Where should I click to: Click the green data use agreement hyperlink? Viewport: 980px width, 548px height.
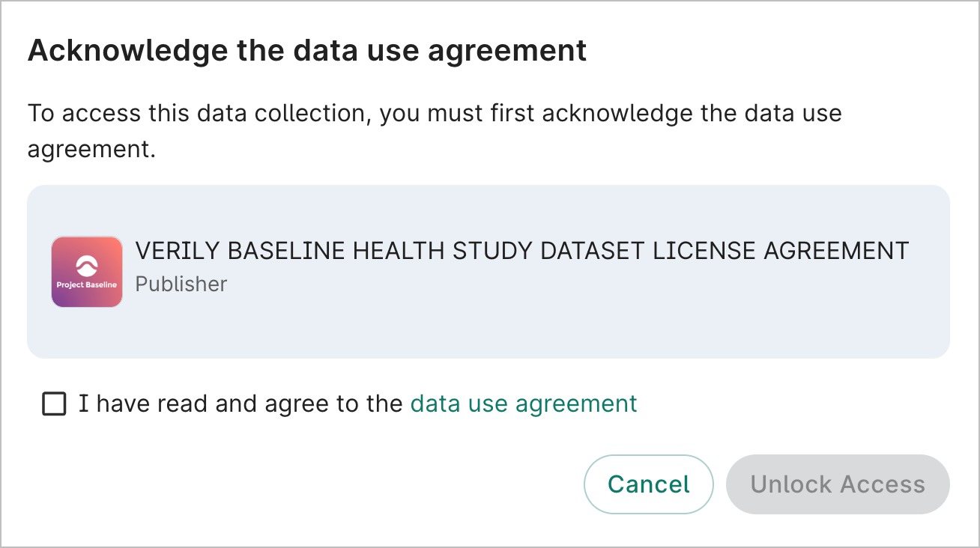523,404
